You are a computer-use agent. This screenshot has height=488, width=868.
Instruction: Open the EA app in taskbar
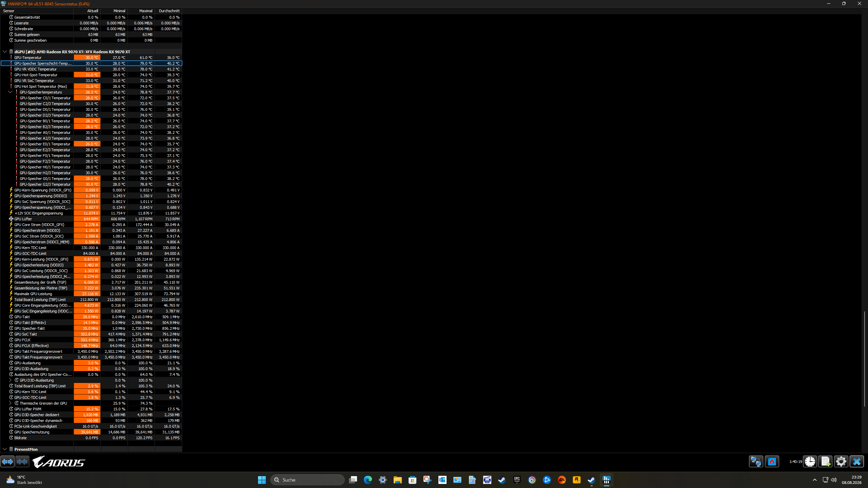pyautogui.click(x=561, y=480)
